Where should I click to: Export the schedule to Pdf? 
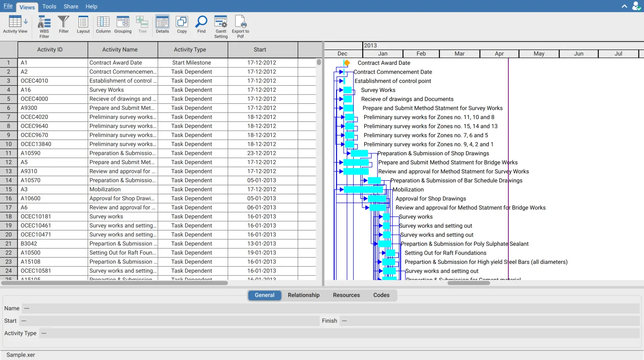pyautogui.click(x=240, y=27)
